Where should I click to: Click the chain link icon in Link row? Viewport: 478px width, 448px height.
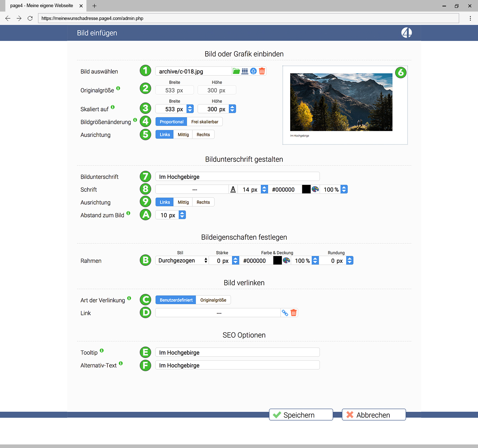285,313
